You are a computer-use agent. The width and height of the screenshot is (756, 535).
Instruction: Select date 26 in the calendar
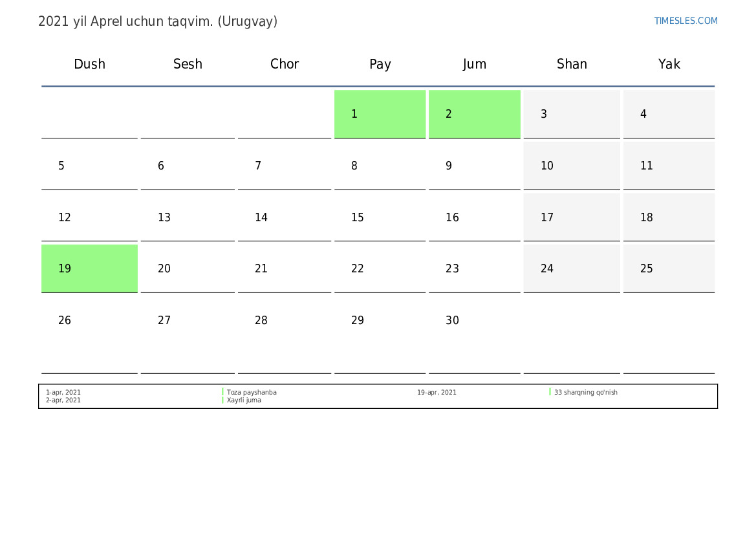pos(90,334)
